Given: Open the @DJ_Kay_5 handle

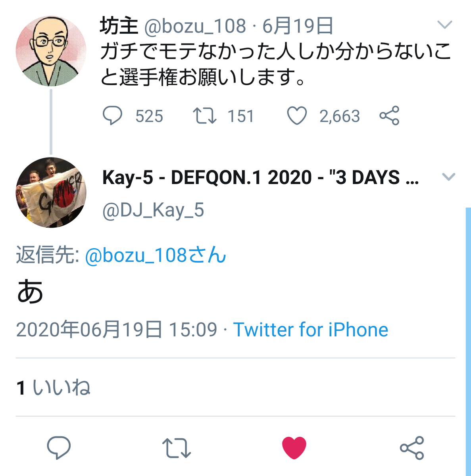Looking at the screenshot, I should coord(153,210).
